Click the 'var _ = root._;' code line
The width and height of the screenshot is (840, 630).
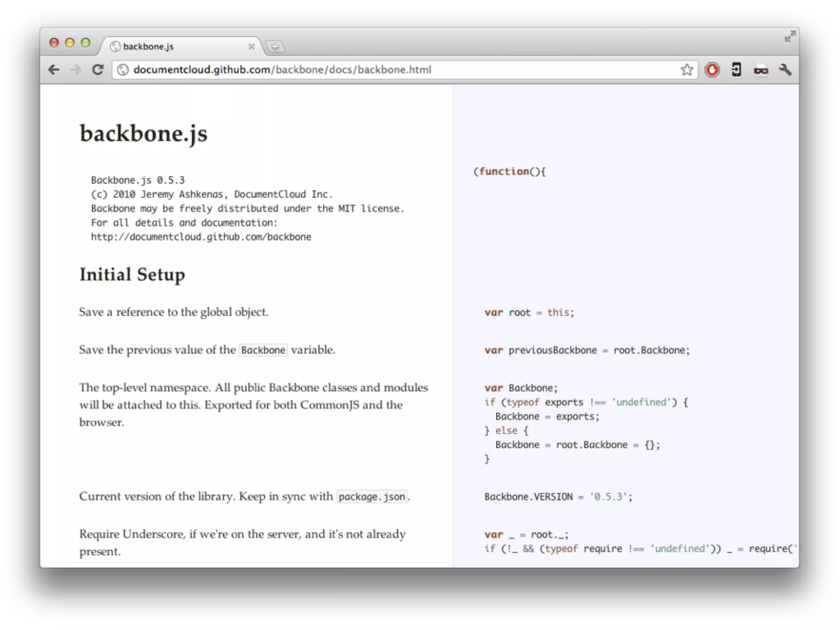(527, 535)
